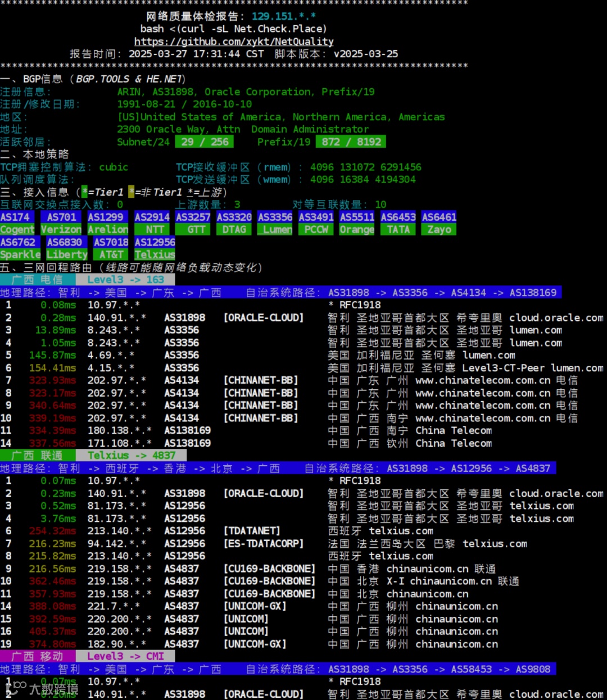Click the [TDATANET] tag
Image resolution: width=607 pixels, height=700 pixels.
pos(251,531)
